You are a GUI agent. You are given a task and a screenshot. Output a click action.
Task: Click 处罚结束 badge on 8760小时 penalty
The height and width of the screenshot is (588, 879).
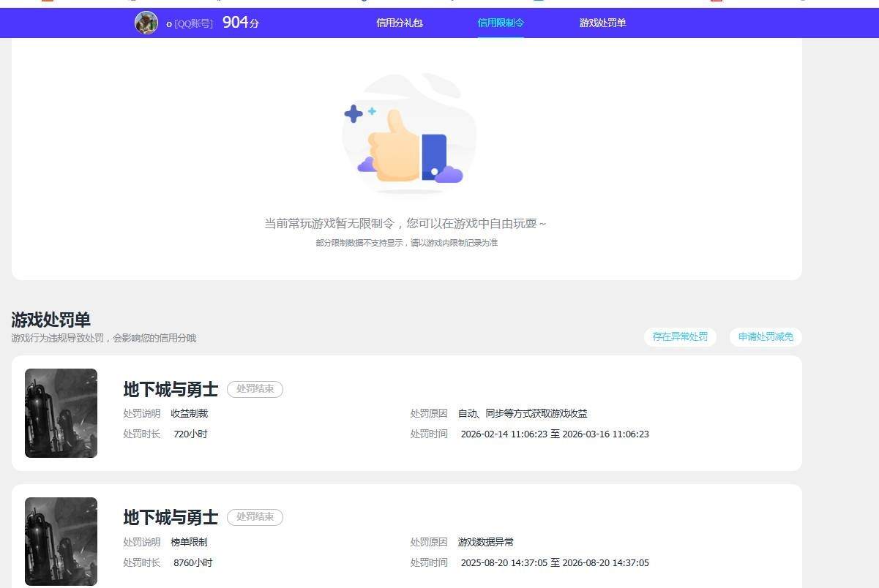[x=255, y=517]
